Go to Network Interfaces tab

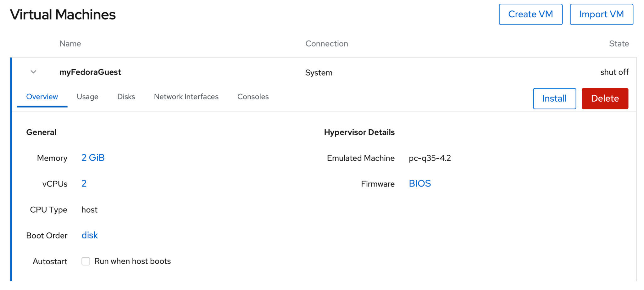coord(186,97)
